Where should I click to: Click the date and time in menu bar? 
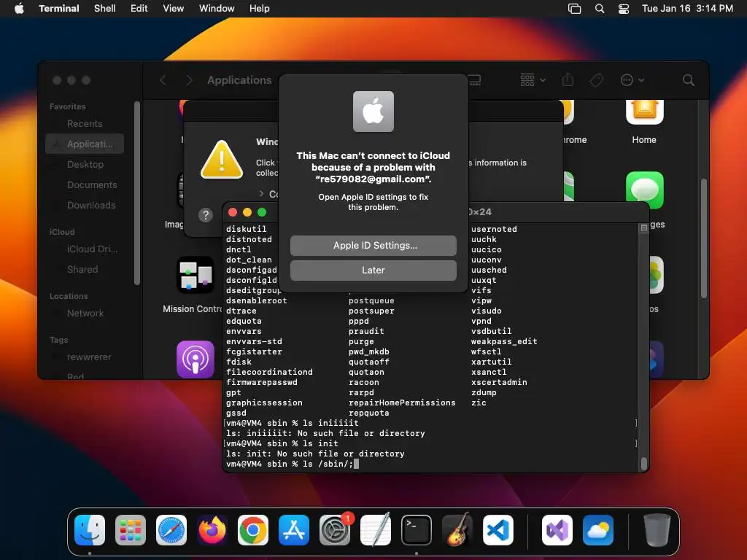click(687, 9)
